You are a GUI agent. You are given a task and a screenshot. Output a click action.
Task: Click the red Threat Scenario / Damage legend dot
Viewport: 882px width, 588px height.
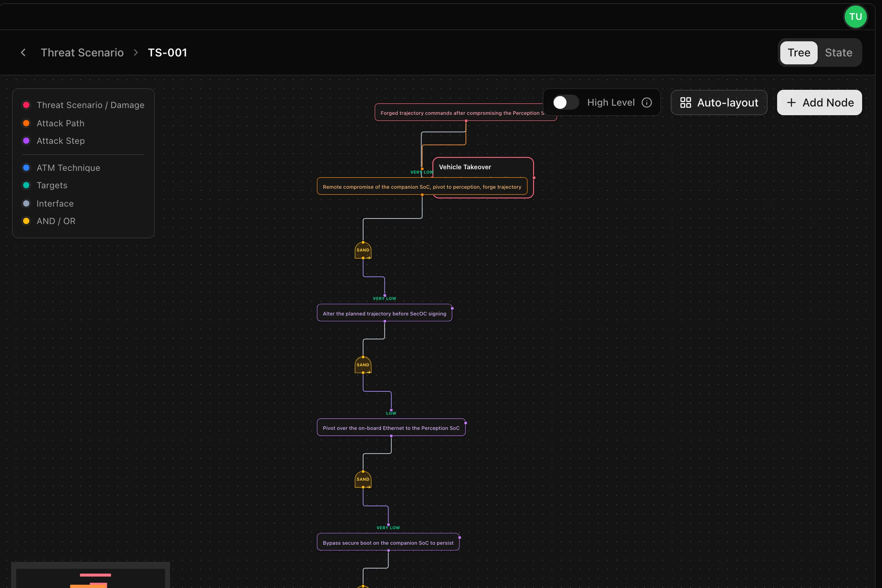[26, 105]
